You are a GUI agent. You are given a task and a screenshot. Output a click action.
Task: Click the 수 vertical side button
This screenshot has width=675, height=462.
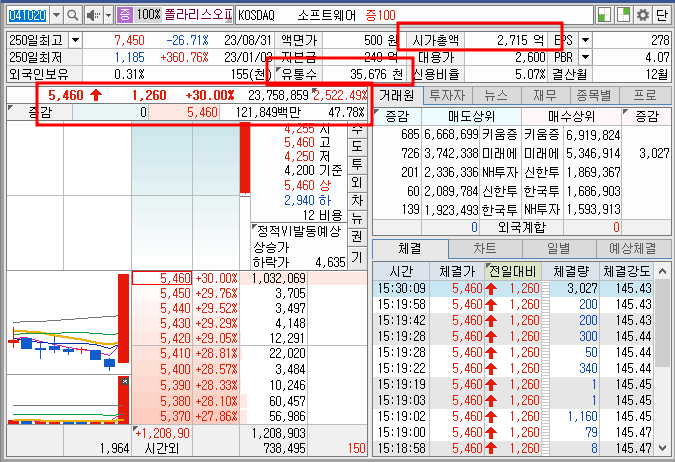click(357, 129)
